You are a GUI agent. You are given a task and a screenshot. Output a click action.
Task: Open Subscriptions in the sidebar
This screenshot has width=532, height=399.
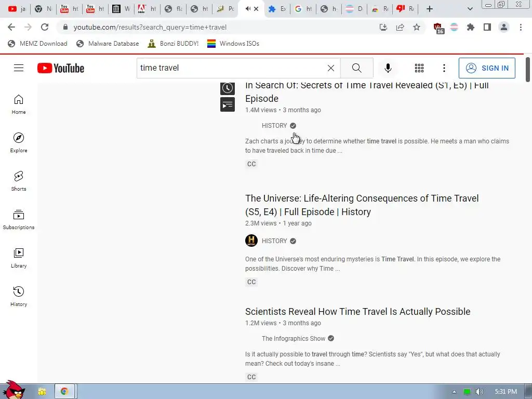pos(19,220)
